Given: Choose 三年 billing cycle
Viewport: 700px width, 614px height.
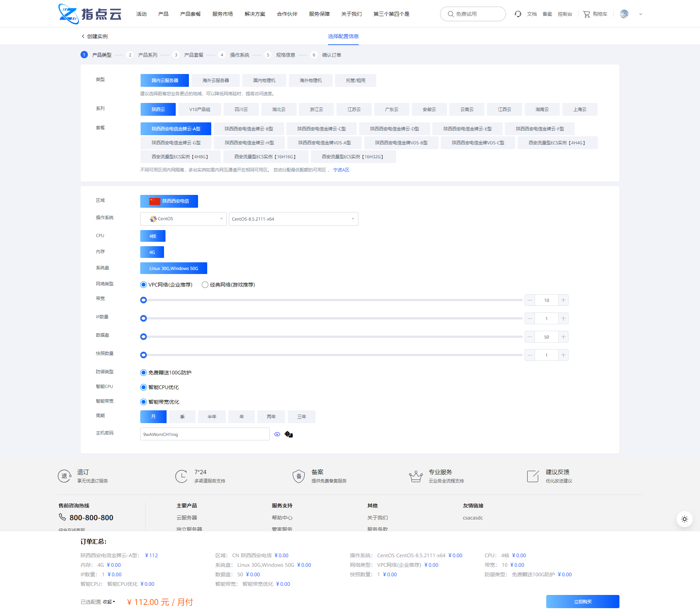Looking at the screenshot, I should point(302,417).
